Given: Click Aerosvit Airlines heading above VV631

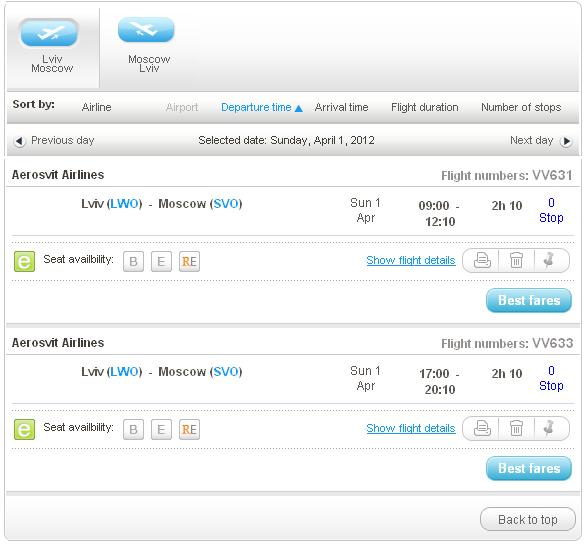Looking at the screenshot, I should [58, 175].
